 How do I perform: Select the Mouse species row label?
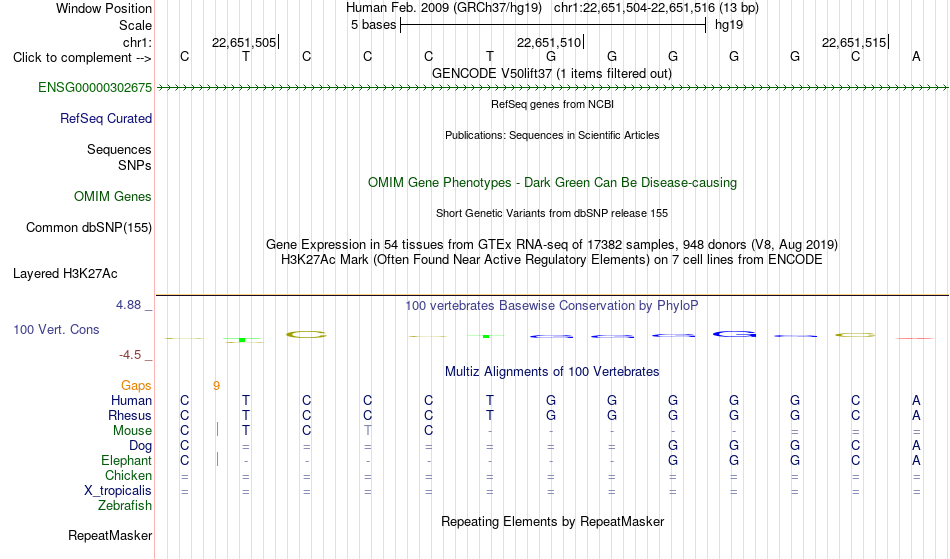(x=132, y=431)
